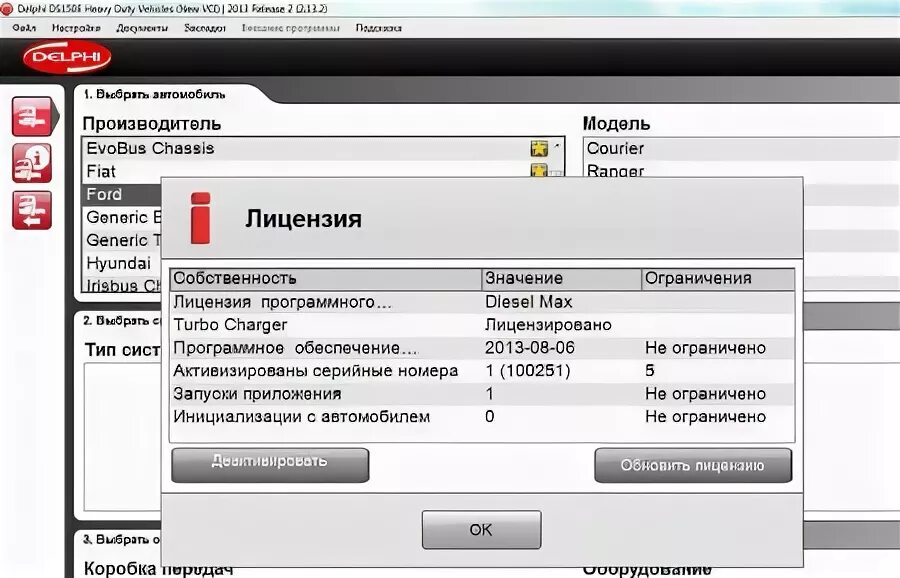Open the fourth menu bar item Закладки

(x=205, y=28)
